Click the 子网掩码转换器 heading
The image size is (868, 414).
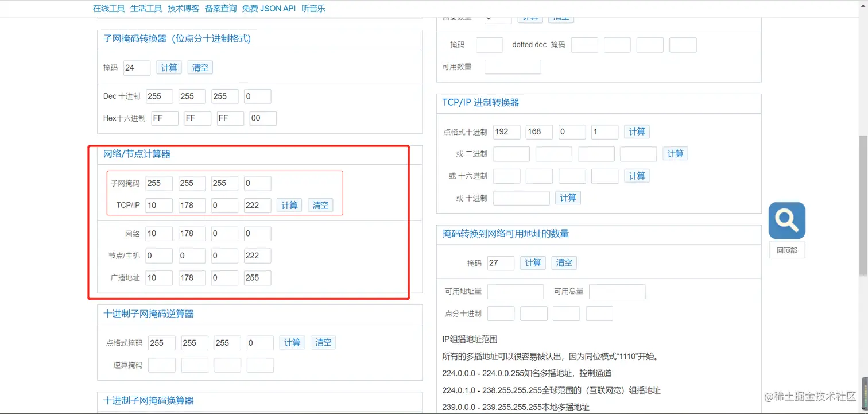coord(177,38)
